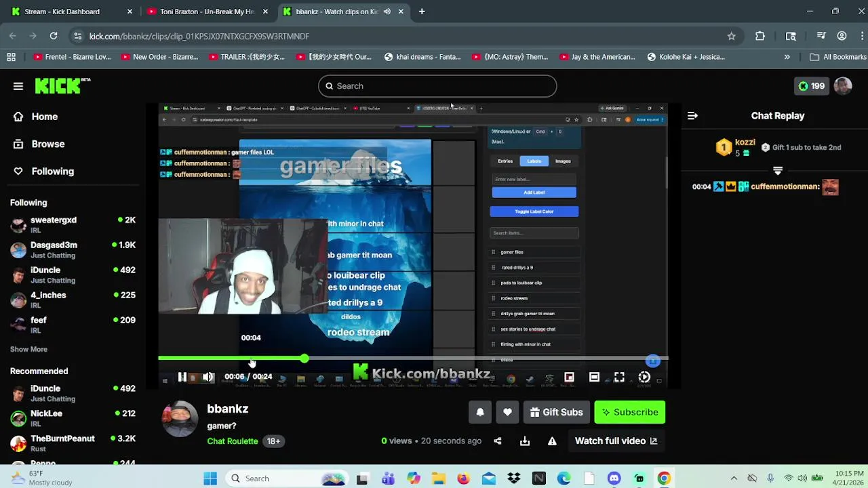868x488 pixels.
Task: Download the clip
Action: coord(525,441)
